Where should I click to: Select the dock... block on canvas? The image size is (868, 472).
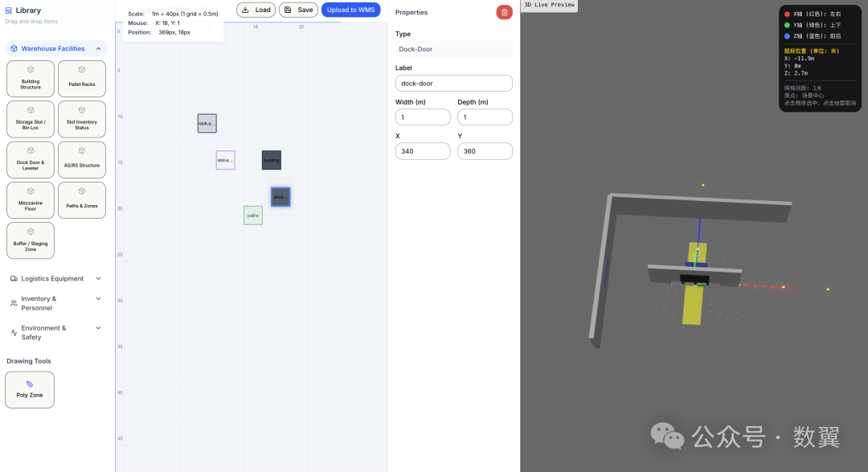[x=280, y=197]
